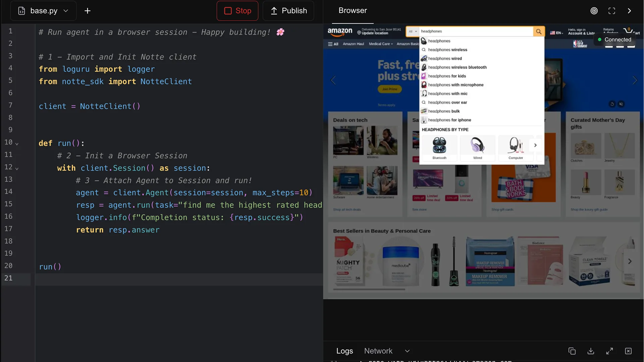Choose the Bluetooth headphones type thumbnail
Screen dimensions: 644x362
pyautogui.click(x=439, y=148)
